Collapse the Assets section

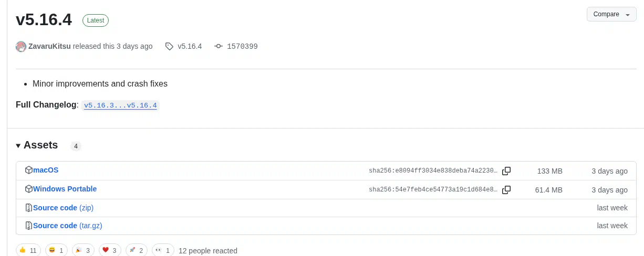point(37,145)
